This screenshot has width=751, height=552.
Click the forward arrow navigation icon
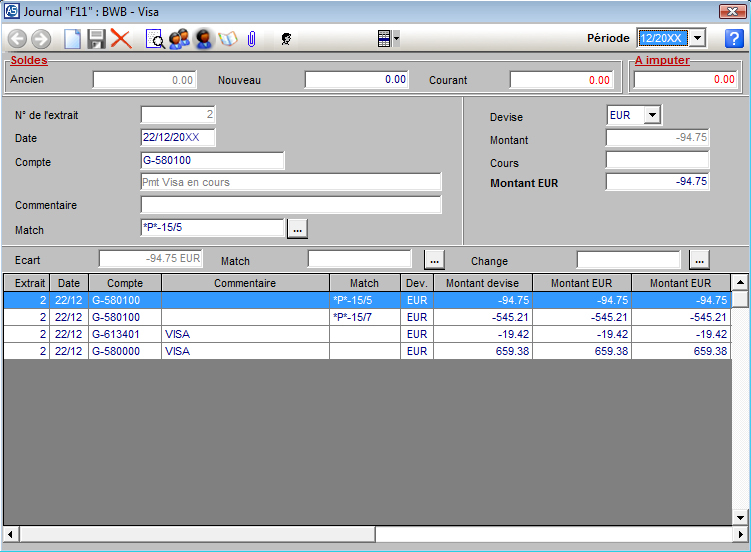coord(41,39)
